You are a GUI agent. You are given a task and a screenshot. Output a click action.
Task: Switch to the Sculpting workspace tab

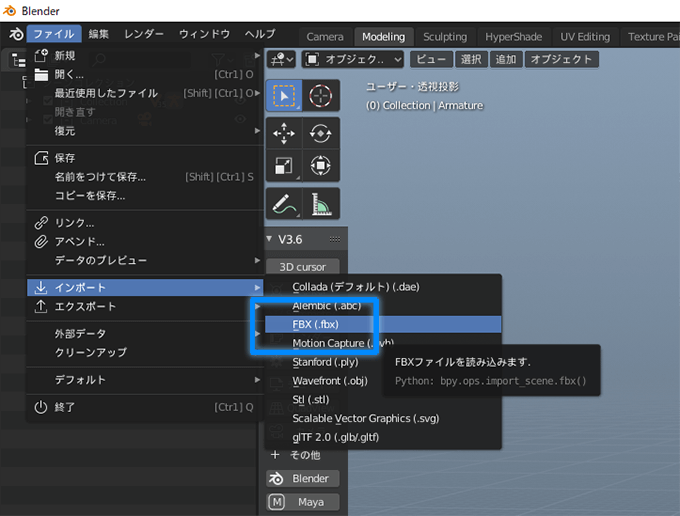pyautogui.click(x=445, y=37)
